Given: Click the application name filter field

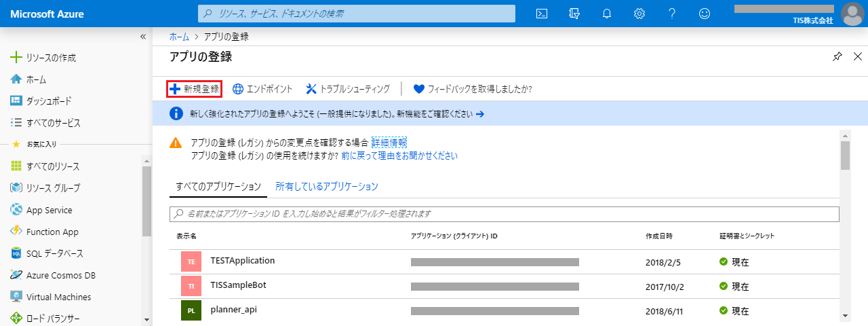Looking at the screenshot, I should tap(505, 214).
